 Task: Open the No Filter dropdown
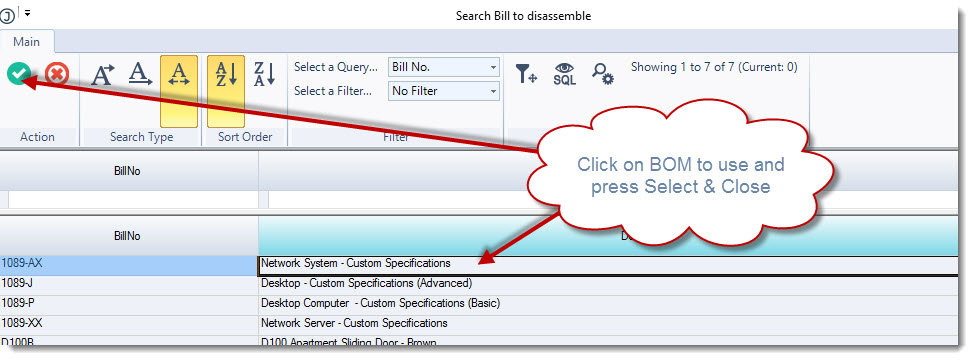444,91
